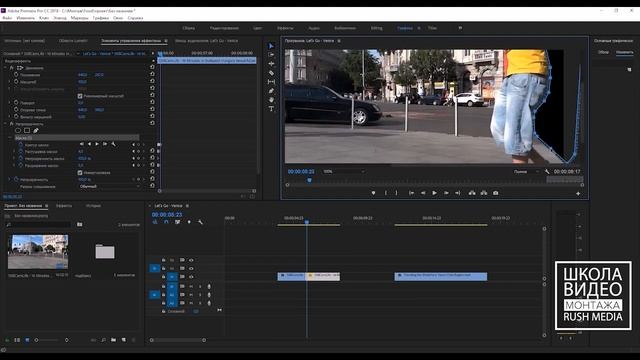Select the Selection arrow tool

[x=271, y=46]
